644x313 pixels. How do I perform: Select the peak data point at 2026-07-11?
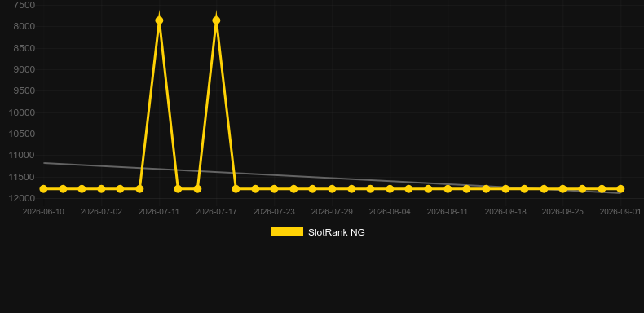[159, 20]
